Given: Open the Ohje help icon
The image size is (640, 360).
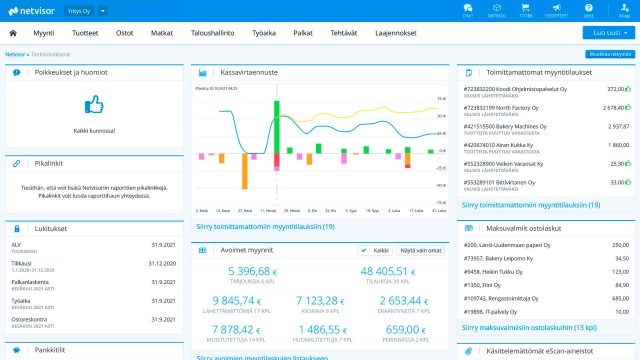Looking at the screenshot, I should tap(589, 10).
